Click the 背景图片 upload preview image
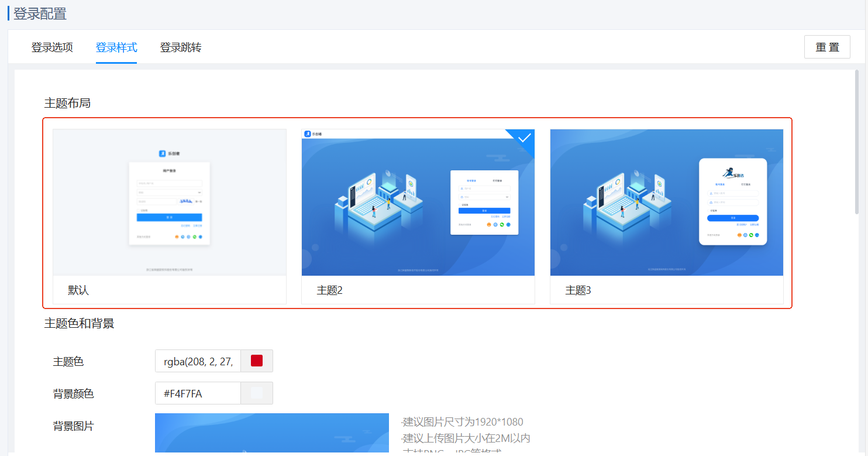The image size is (868, 456). tap(271, 433)
